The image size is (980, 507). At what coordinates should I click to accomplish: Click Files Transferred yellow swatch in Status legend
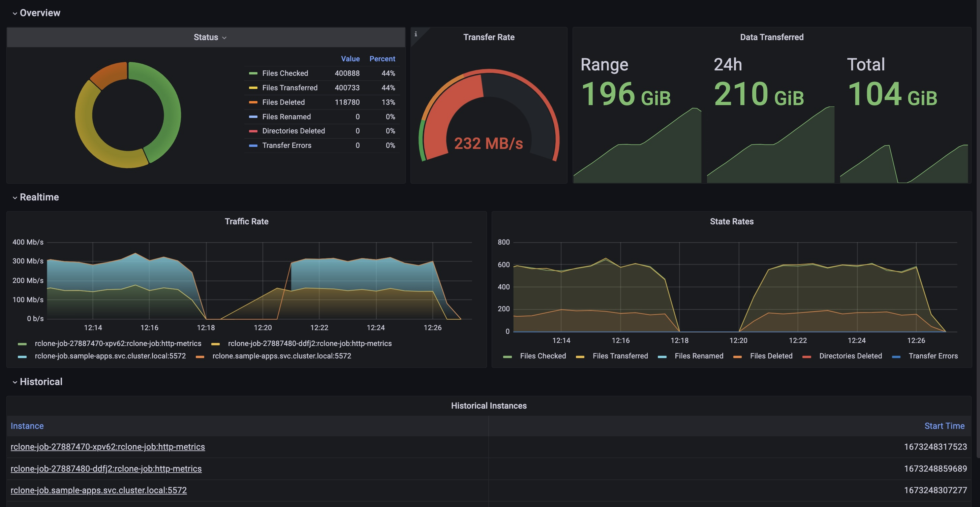253,88
